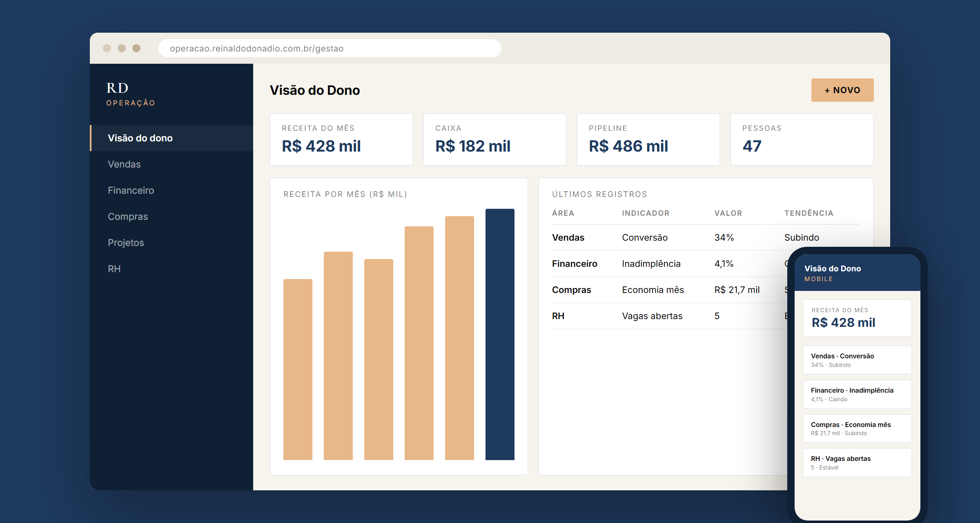Click the Pipeline R$ 486 mil card

(x=648, y=140)
